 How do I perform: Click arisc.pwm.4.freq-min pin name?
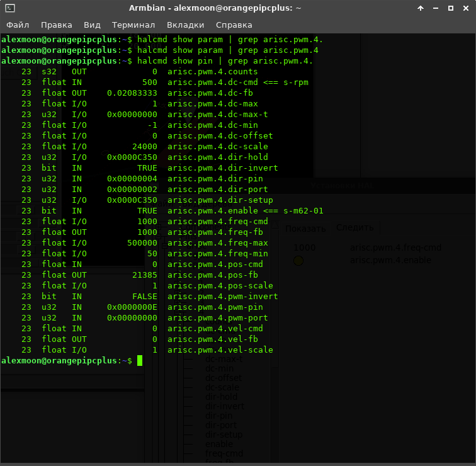click(x=218, y=254)
